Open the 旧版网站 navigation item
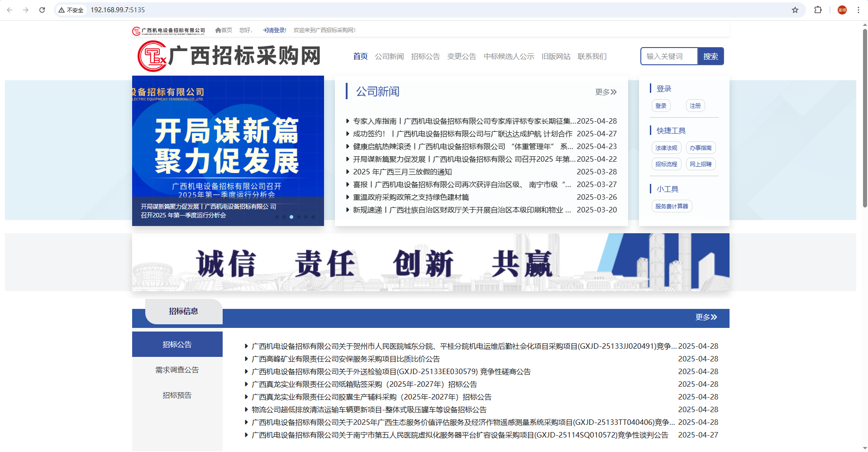The height and width of the screenshot is (452, 868). pyautogui.click(x=556, y=56)
